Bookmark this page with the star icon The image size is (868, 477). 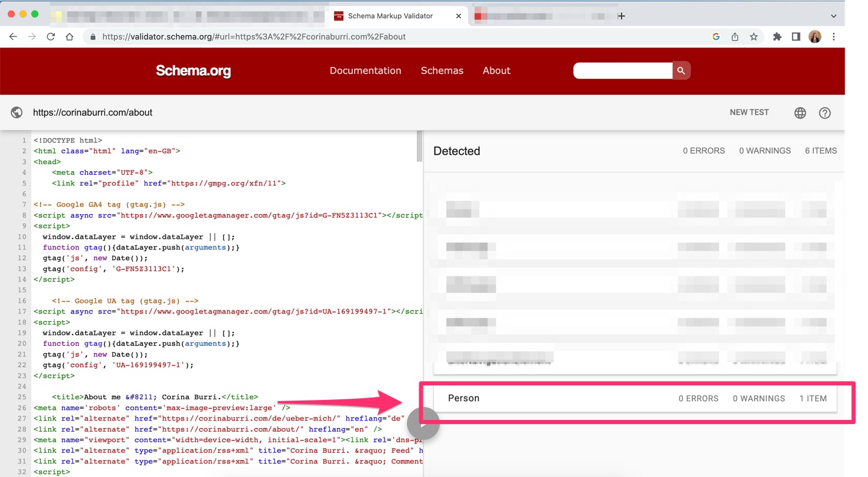tap(753, 36)
